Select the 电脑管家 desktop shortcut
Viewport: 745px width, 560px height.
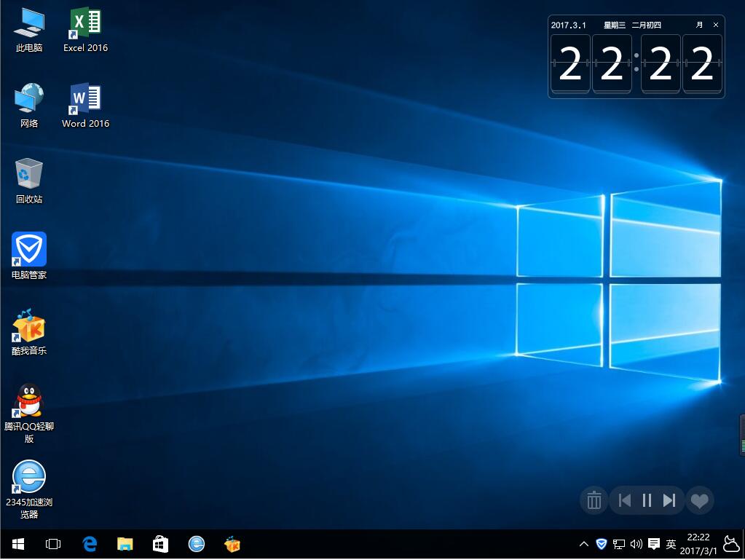[x=29, y=256]
